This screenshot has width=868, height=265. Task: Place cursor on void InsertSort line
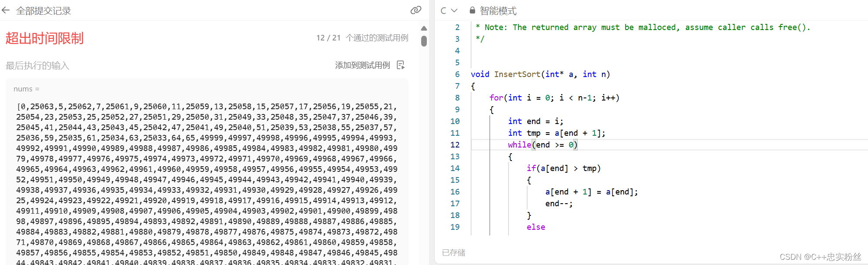tap(540, 74)
